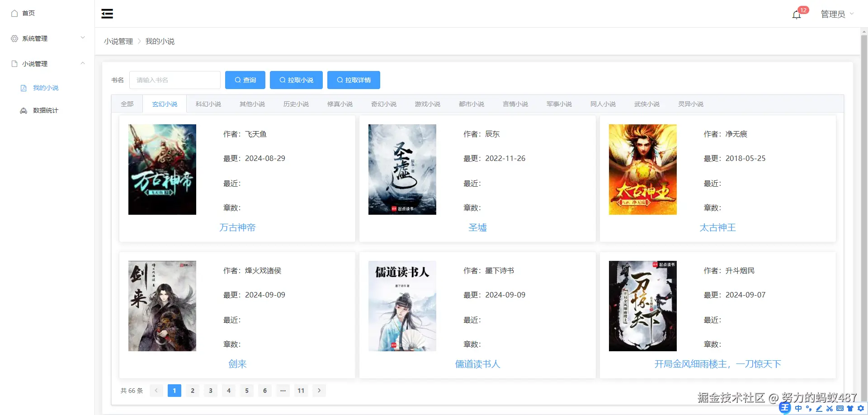Viewport: 868px width, 415px height.
Task: Select page 1 in pagination
Action: pyautogui.click(x=175, y=391)
